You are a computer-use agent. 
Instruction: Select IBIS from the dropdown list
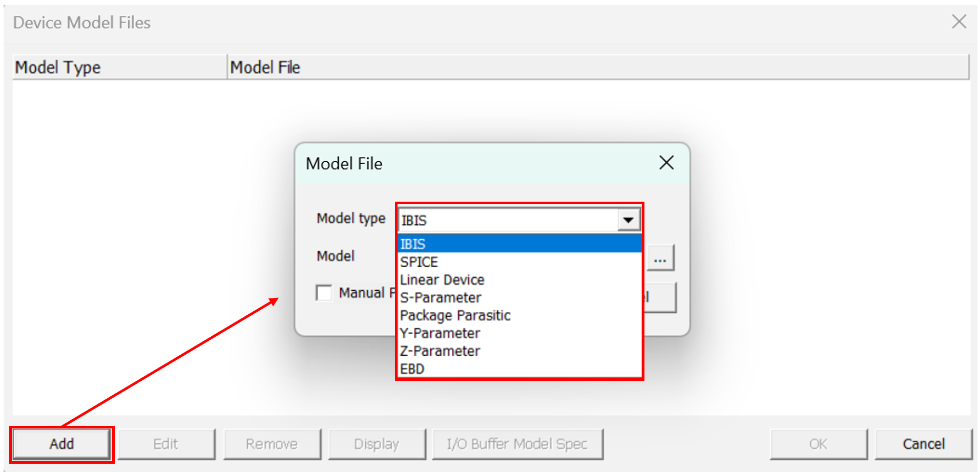click(519, 244)
